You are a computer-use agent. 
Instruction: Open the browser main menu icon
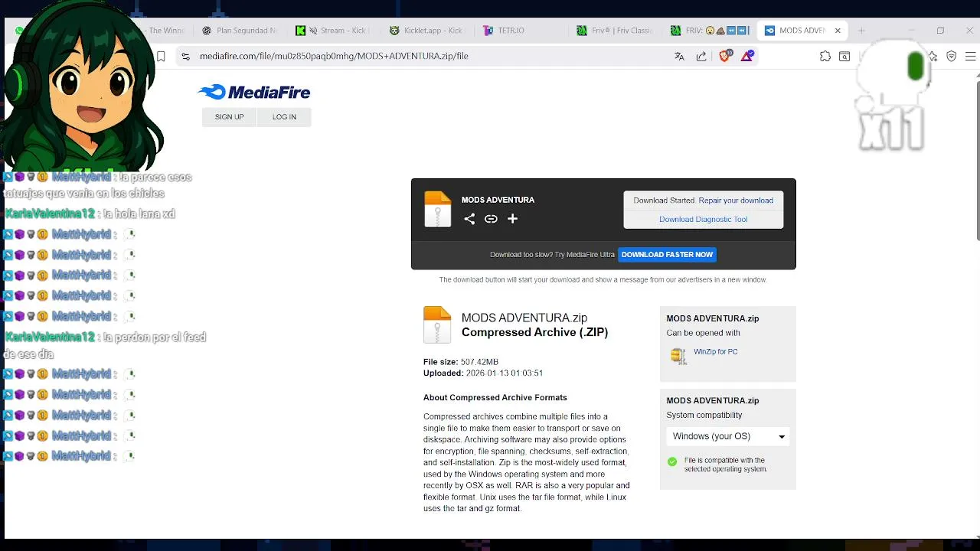pyautogui.click(x=970, y=56)
